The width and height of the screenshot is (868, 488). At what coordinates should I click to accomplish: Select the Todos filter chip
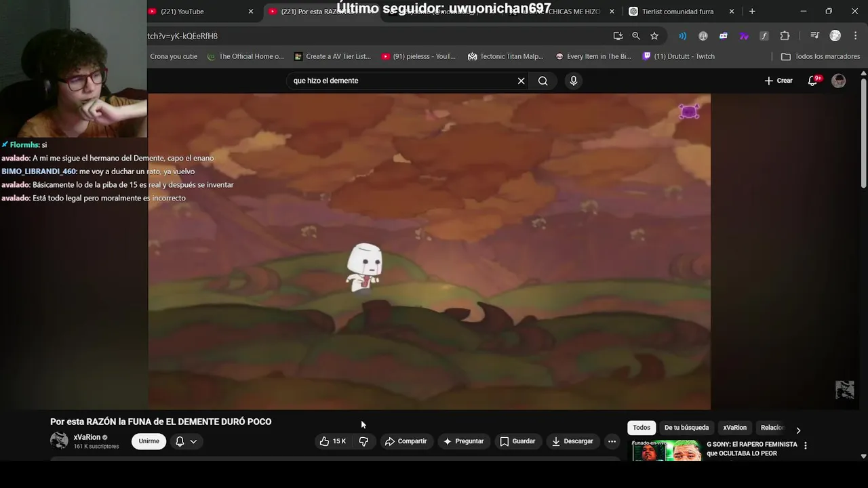coord(642,428)
